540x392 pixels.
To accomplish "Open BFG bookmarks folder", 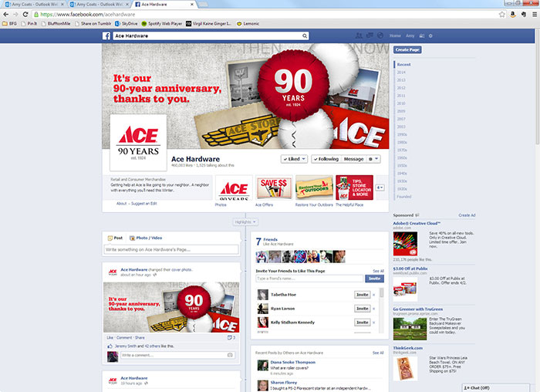I will point(9,24).
